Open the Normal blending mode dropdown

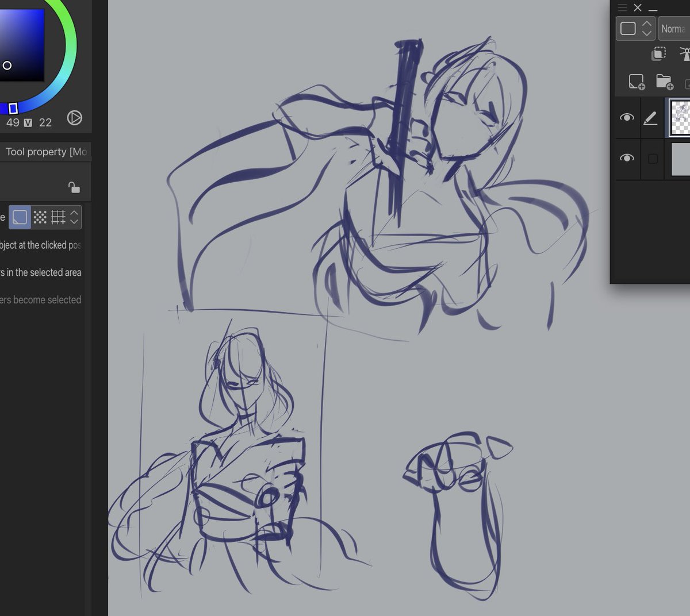pyautogui.click(x=674, y=29)
